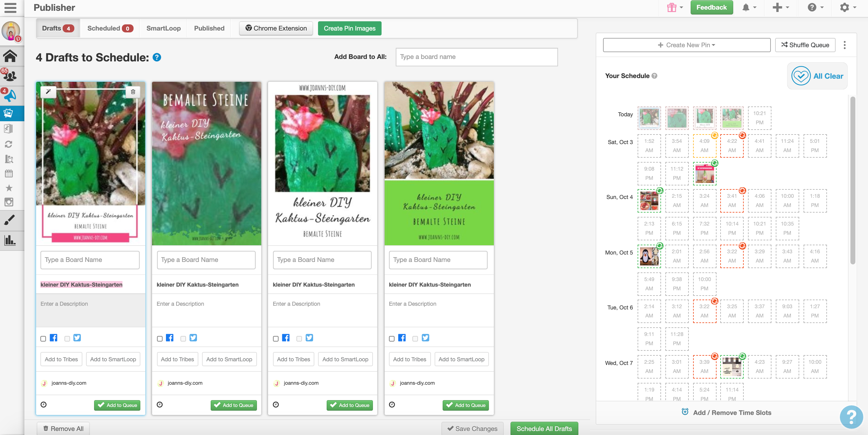Open the hamburger menu icon
The height and width of the screenshot is (435, 868).
(x=10, y=7)
